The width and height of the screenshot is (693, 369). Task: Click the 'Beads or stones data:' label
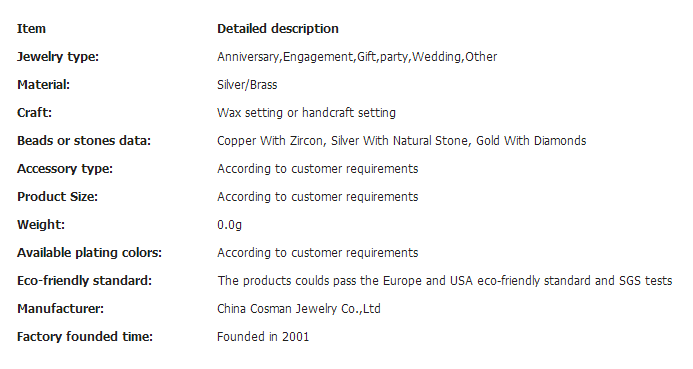(x=84, y=141)
